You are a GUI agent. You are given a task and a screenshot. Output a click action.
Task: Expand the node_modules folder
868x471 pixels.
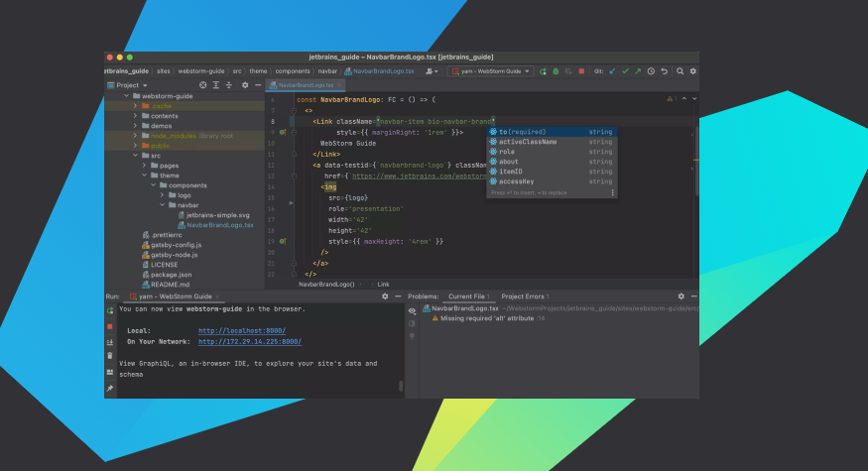coord(136,136)
